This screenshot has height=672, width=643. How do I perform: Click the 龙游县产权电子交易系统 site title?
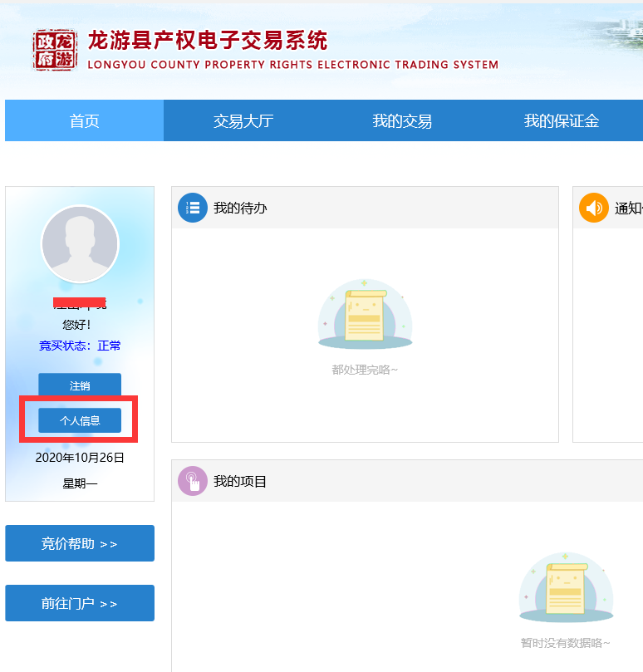(x=208, y=41)
